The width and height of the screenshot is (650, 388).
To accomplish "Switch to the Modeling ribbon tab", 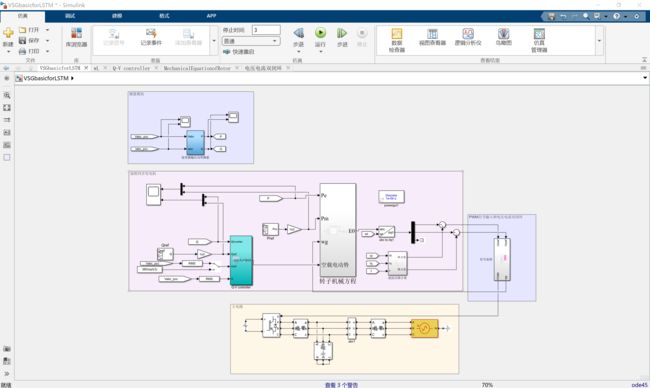I will coord(117,16).
